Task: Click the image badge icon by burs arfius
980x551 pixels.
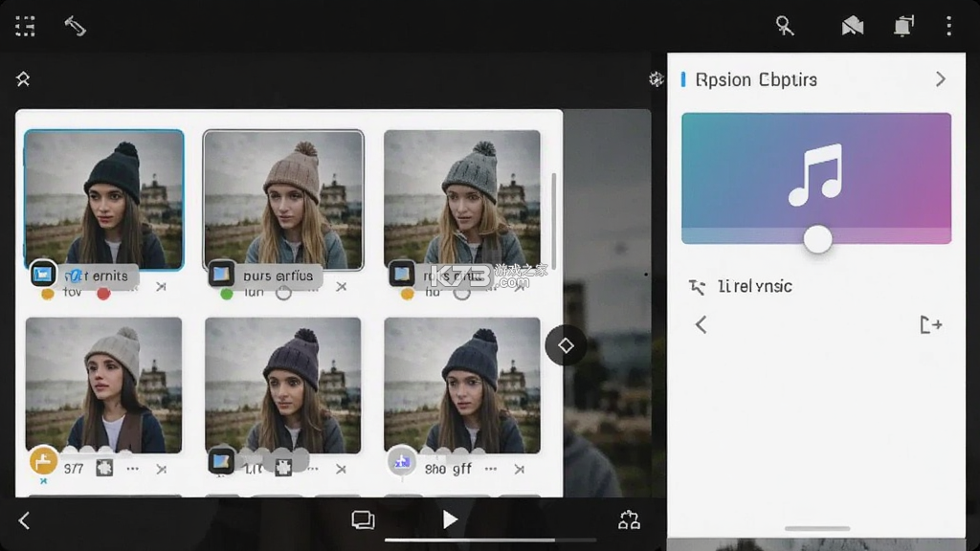Action: [x=221, y=274]
